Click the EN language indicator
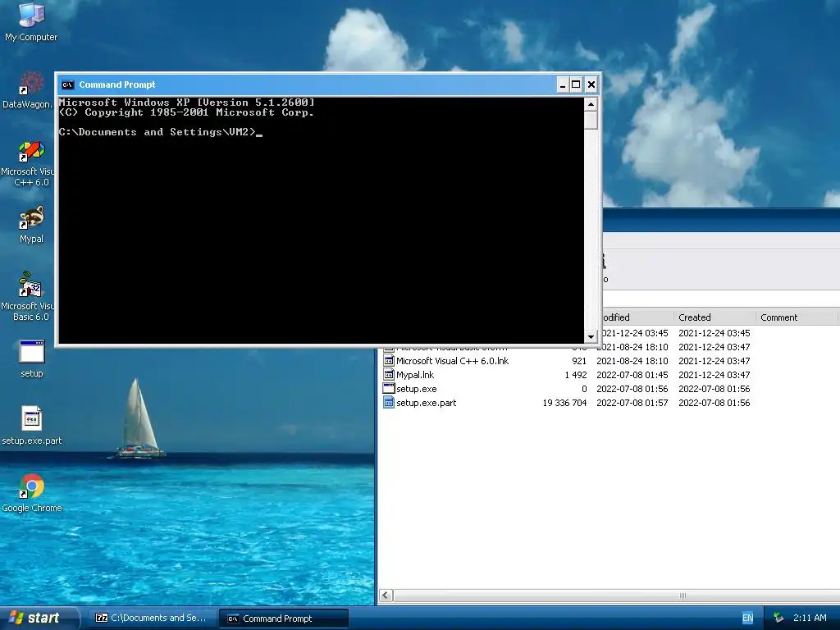Viewport: 840px width, 630px height. (x=748, y=619)
